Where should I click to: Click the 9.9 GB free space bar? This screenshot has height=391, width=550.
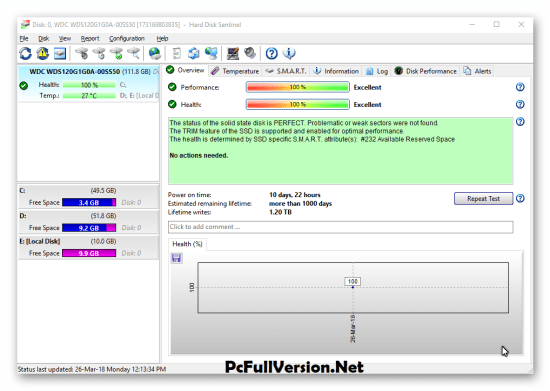pyautogui.click(x=89, y=253)
